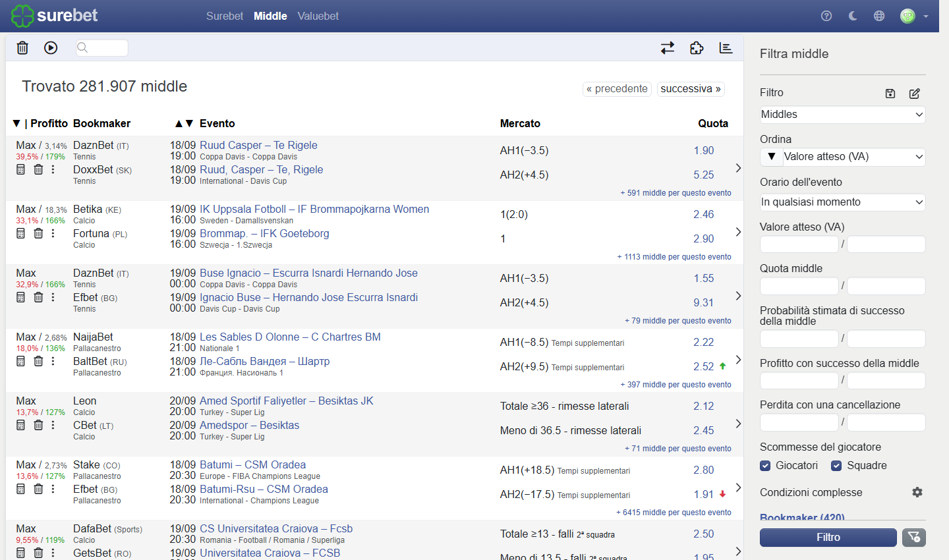
Task: Delete the DafaBet CS Universitatea Craiova row
Action: [38, 553]
